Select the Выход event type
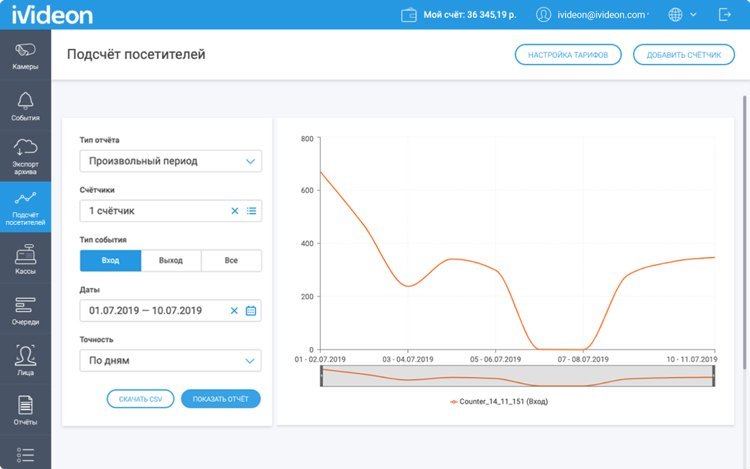 (x=171, y=261)
